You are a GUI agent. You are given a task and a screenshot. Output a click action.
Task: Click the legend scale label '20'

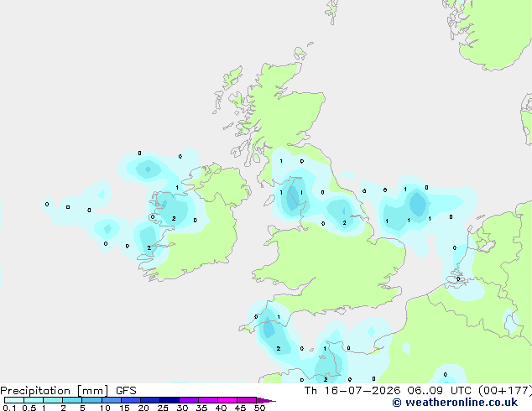click(x=143, y=408)
